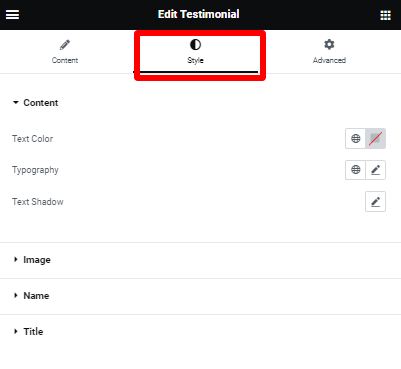
Task: Click the Typography label
Action: (x=35, y=170)
